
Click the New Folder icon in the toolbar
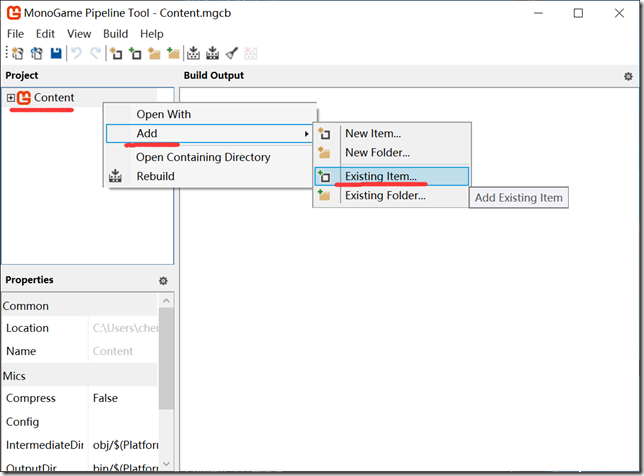(x=154, y=54)
